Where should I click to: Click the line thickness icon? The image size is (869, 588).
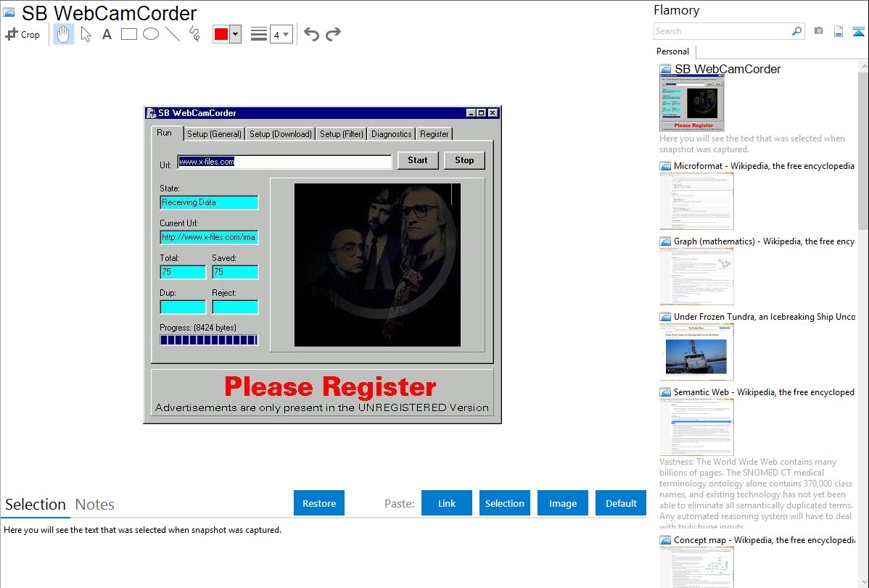pos(259,34)
